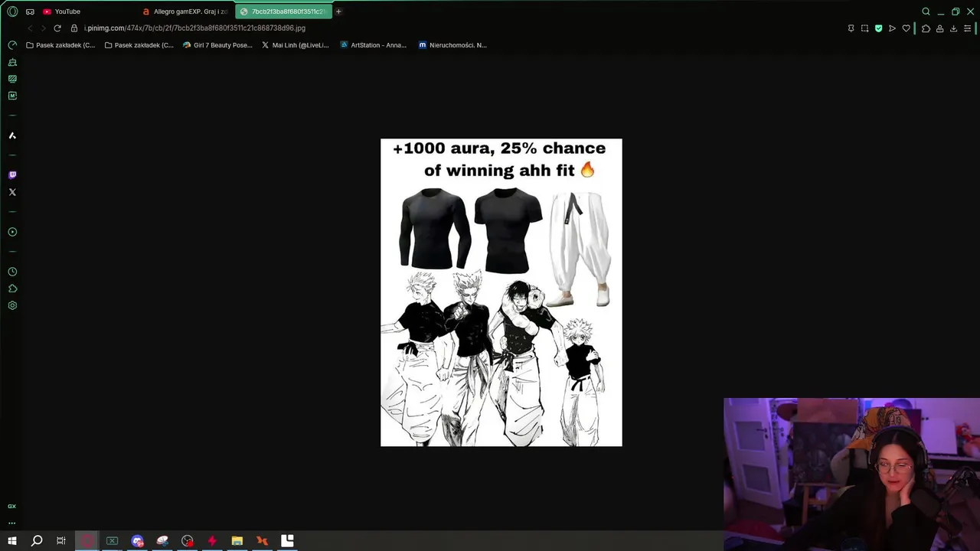This screenshot has width=980, height=551.
Task: Open second Pasek zakładek bookmark folder
Action: (x=139, y=45)
